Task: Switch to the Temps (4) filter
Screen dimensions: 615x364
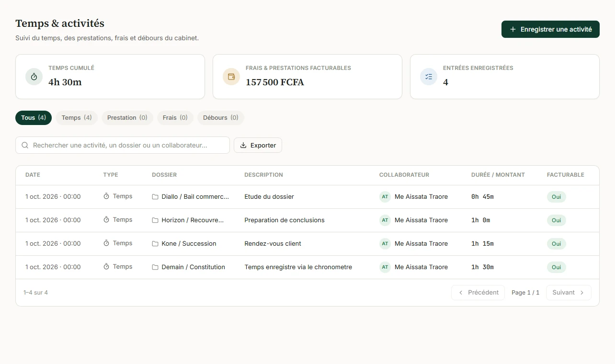Action: click(x=77, y=118)
